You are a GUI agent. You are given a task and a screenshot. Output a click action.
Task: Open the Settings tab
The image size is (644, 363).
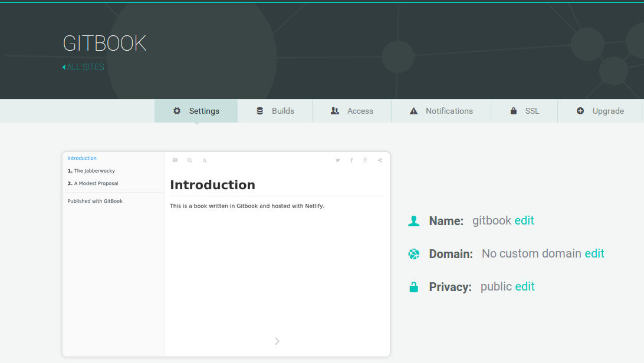(x=196, y=111)
